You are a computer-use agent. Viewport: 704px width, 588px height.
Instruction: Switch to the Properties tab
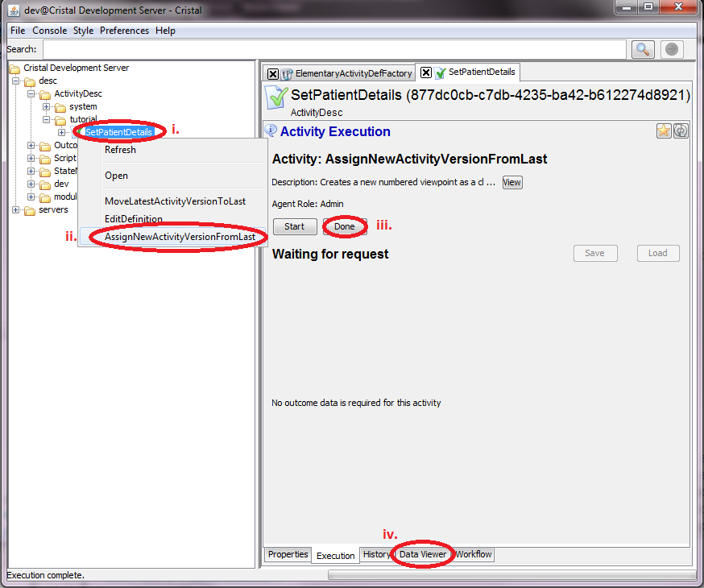pos(288,554)
